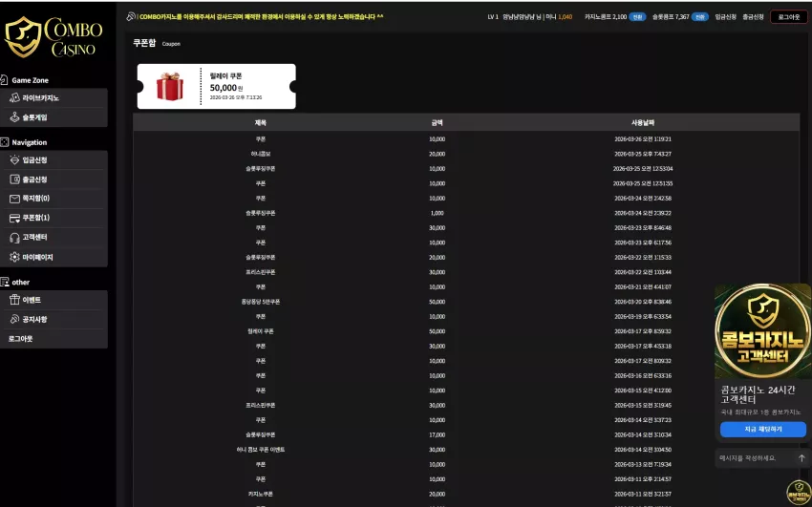Viewport: 812px width, 507px height.
Task: Select the 입금신청 diamond icon in sidebar
Action: pyautogui.click(x=14, y=159)
